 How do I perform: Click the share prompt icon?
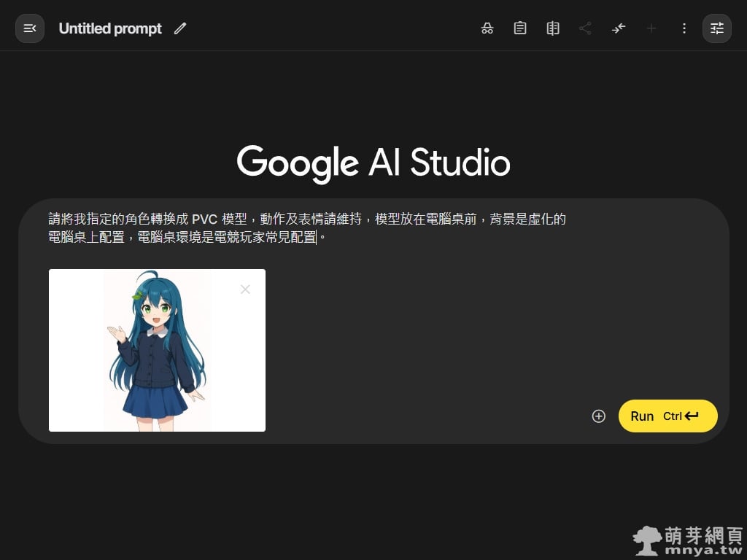coord(585,28)
